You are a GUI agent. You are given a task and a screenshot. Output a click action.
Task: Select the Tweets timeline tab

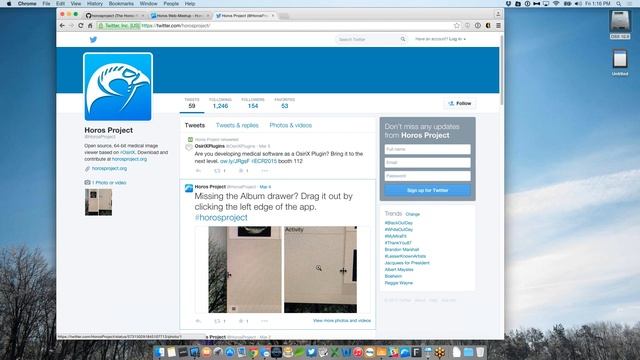click(x=195, y=125)
